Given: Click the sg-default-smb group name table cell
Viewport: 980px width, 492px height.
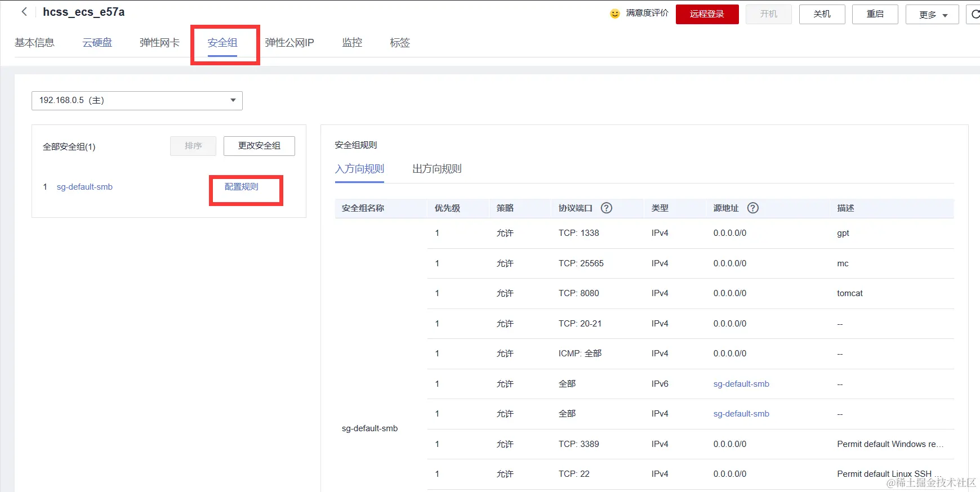Looking at the screenshot, I should 370,428.
